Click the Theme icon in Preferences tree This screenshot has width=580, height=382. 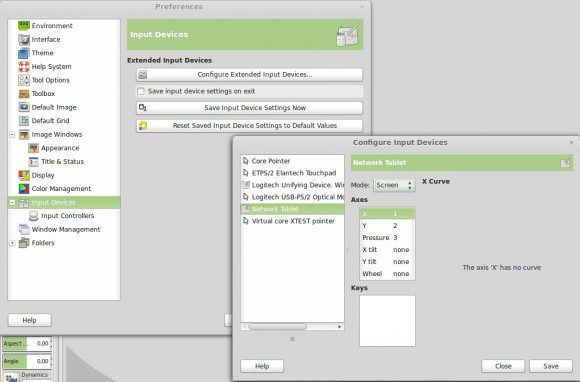click(x=23, y=53)
